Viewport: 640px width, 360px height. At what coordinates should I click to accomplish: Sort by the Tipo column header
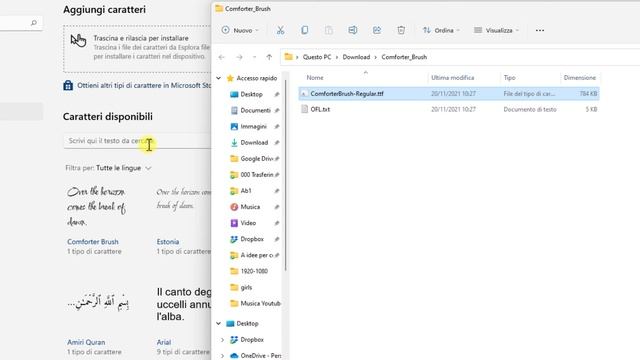pyautogui.click(x=509, y=78)
